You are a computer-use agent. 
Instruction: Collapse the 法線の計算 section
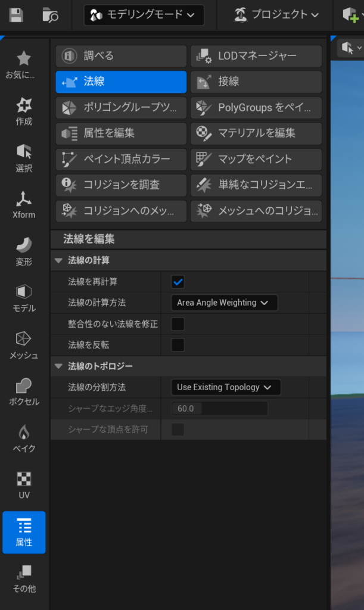(58, 260)
